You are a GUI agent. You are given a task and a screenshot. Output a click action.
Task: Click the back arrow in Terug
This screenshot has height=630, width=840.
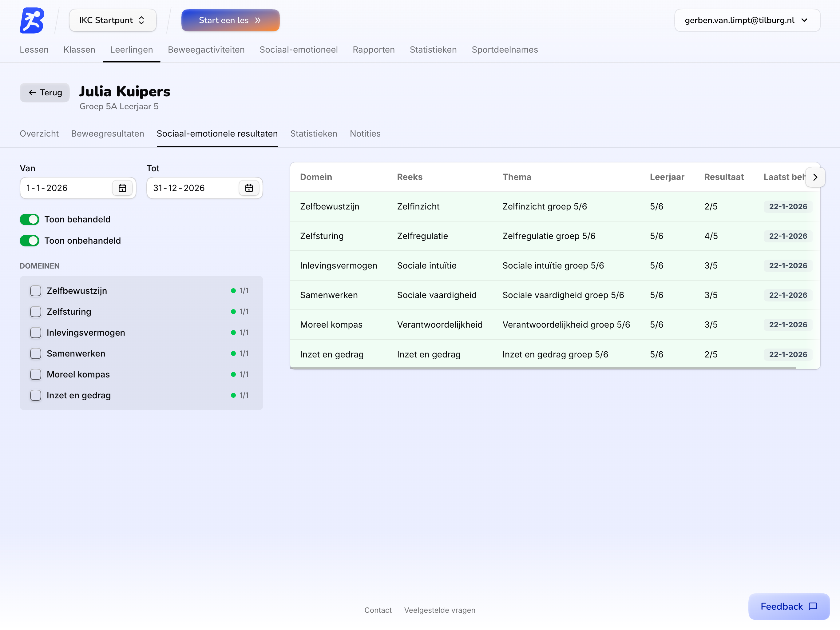pyautogui.click(x=32, y=93)
